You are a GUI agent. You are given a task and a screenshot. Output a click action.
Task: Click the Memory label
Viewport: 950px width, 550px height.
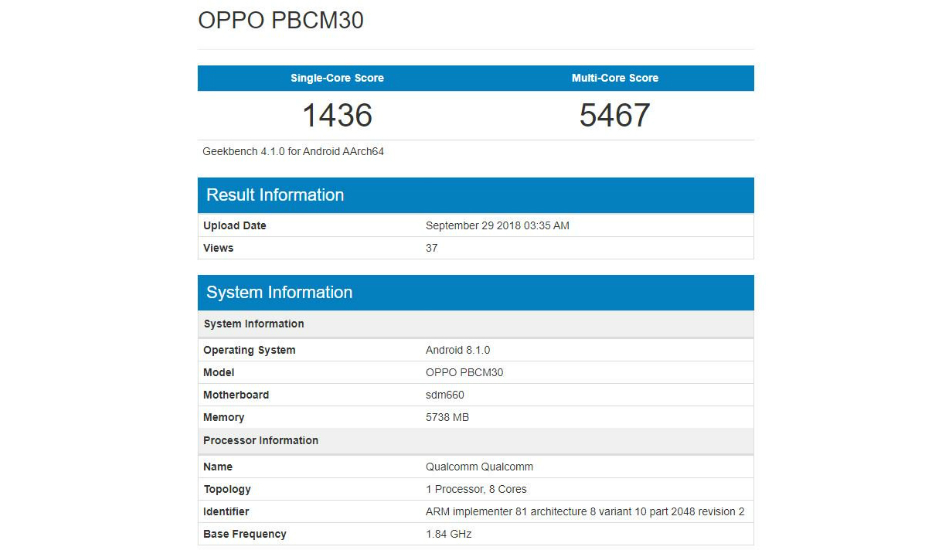(x=224, y=417)
